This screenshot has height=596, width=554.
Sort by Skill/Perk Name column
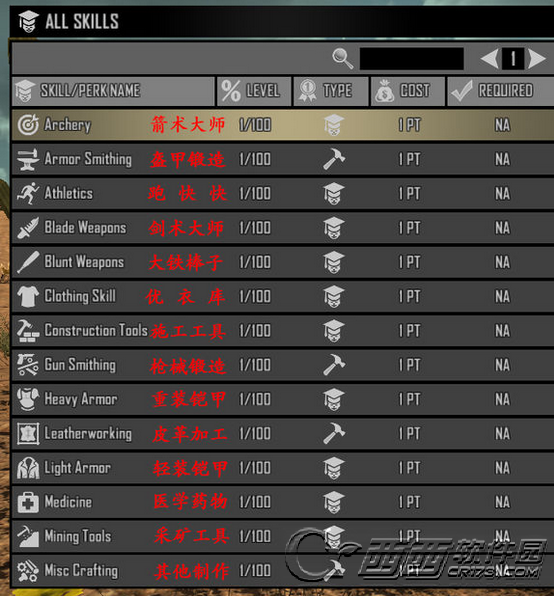113,91
